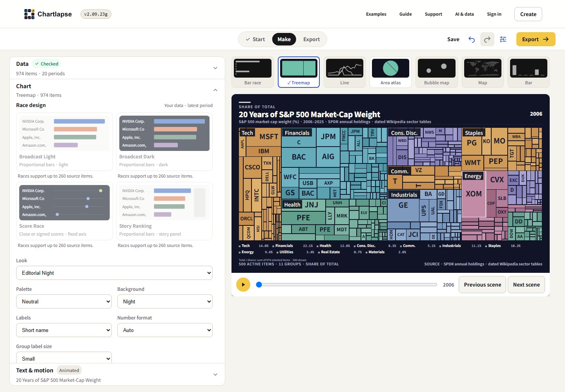Screen dimensions: 565x392
Task: Click the CVX treemap cell
Action: pos(497,180)
